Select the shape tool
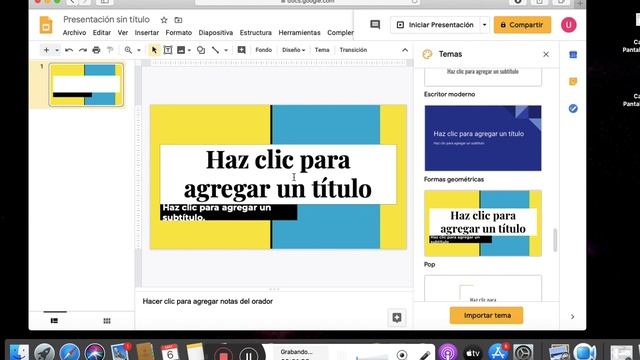Screen dimensions: 640x360 [201, 50]
